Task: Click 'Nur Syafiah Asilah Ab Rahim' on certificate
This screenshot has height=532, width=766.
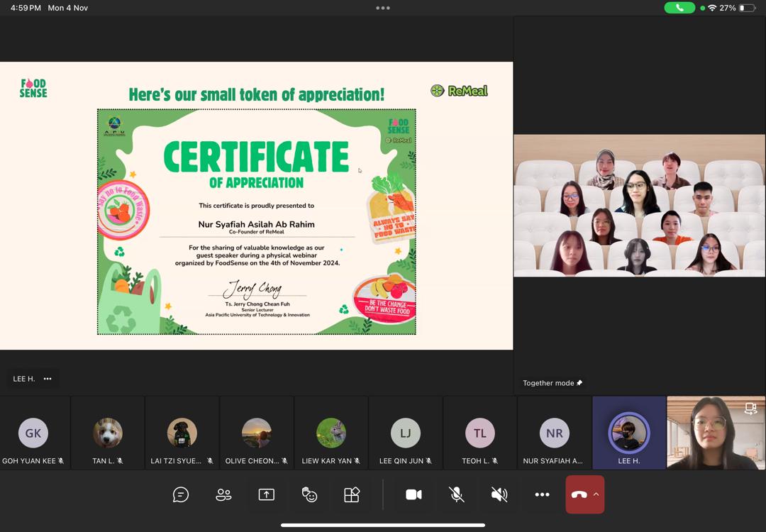Action: (257, 224)
